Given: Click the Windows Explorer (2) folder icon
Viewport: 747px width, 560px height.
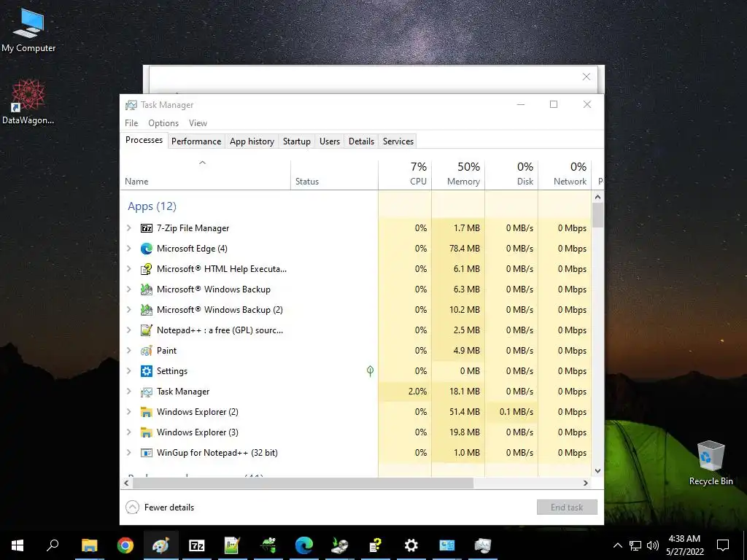Looking at the screenshot, I should (x=146, y=412).
